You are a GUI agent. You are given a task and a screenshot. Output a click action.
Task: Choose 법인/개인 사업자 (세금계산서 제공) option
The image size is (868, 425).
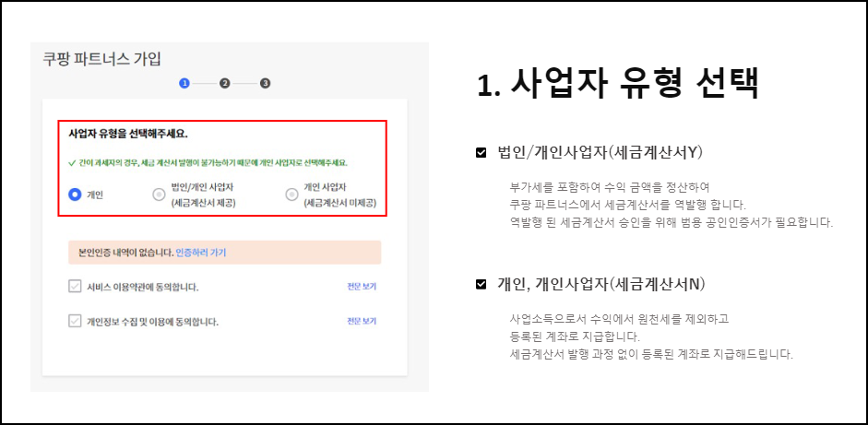click(x=159, y=195)
